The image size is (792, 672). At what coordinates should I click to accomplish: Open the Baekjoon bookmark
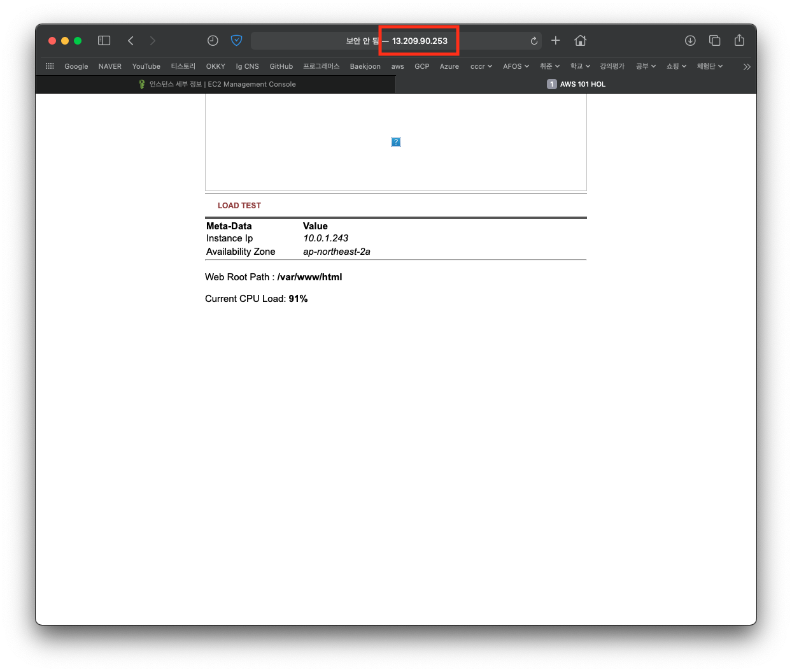[365, 66]
